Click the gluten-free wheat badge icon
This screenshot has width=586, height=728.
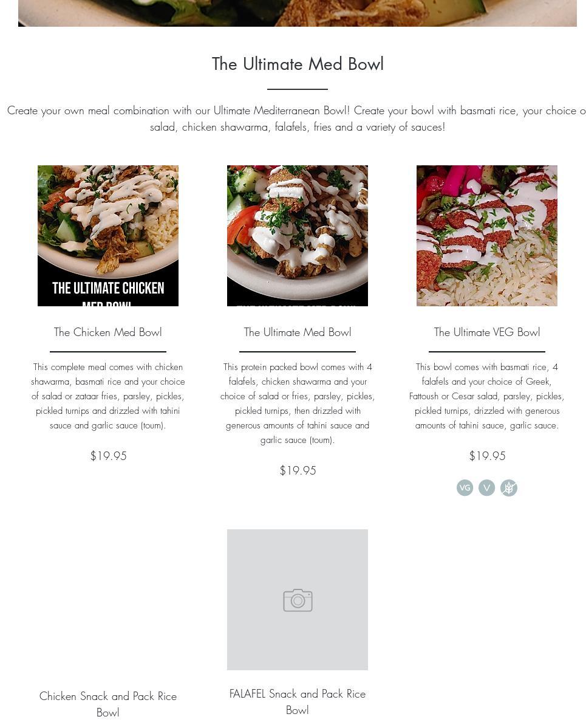pyautogui.click(x=508, y=487)
